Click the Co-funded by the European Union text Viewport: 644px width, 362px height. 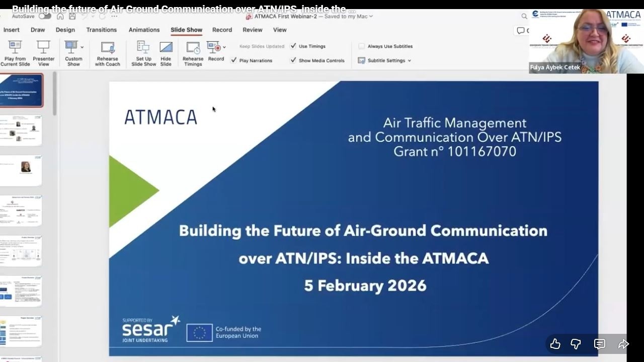coord(238,332)
